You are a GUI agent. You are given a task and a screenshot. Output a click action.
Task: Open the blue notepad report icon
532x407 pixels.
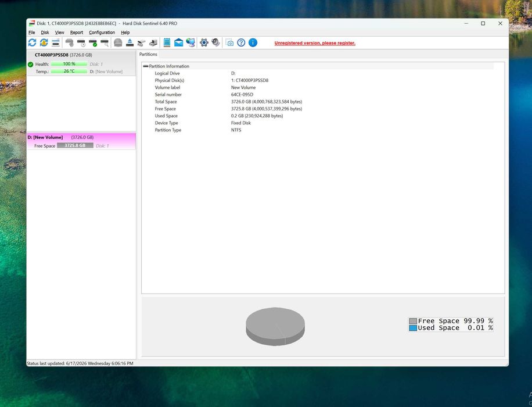coord(167,42)
